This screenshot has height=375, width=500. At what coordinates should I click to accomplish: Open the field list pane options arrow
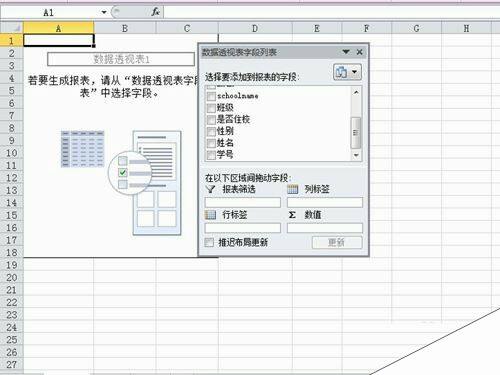pyautogui.click(x=346, y=52)
